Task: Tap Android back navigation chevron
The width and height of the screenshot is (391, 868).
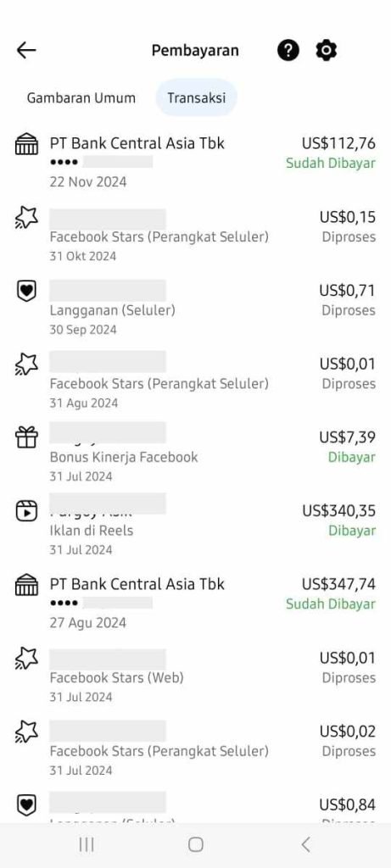Action: pos(305,844)
